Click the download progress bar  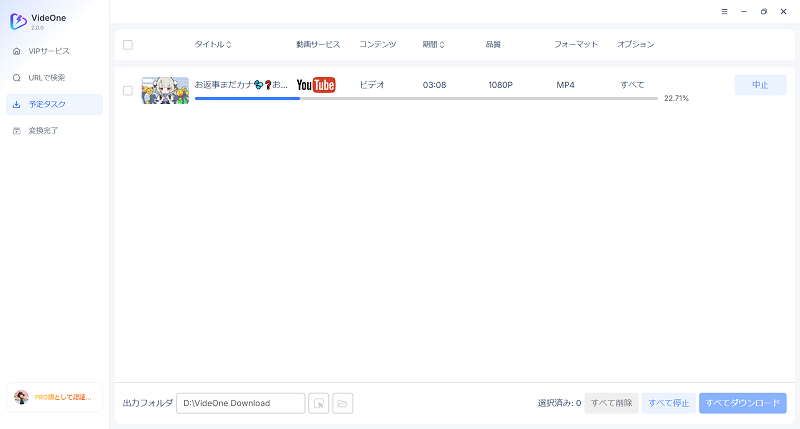tap(426, 98)
